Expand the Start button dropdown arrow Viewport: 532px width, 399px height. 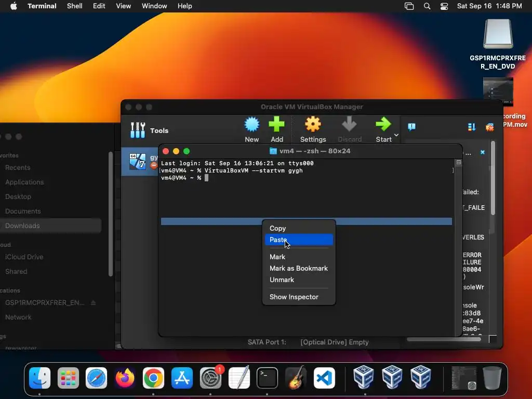tap(396, 135)
